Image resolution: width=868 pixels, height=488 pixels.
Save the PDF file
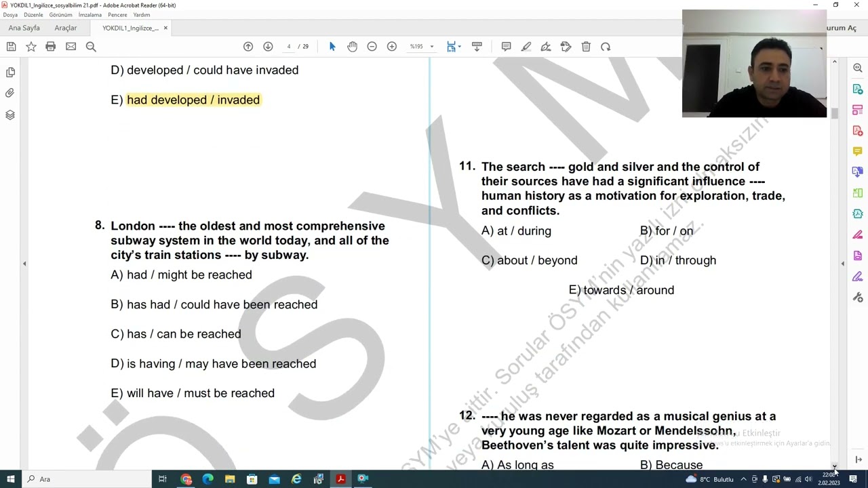11,47
